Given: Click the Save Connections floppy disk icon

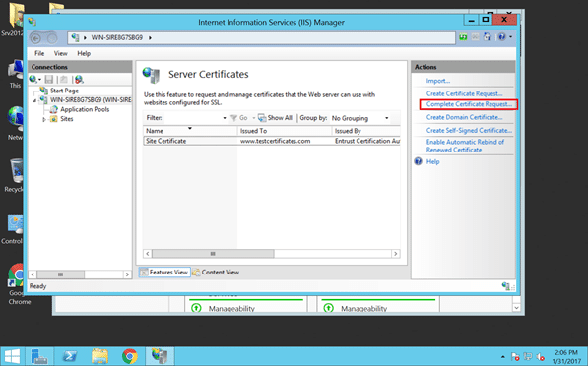Looking at the screenshot, I should coord(48,79).
